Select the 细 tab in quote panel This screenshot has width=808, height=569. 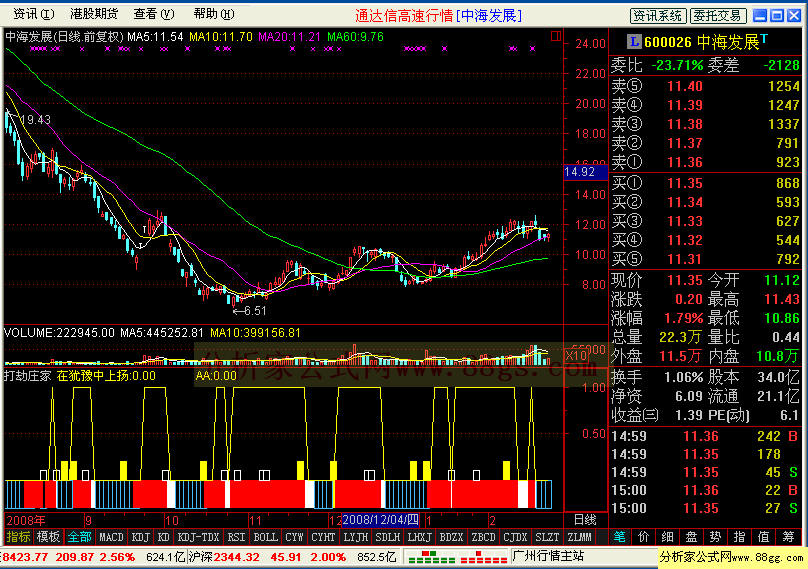667,537
